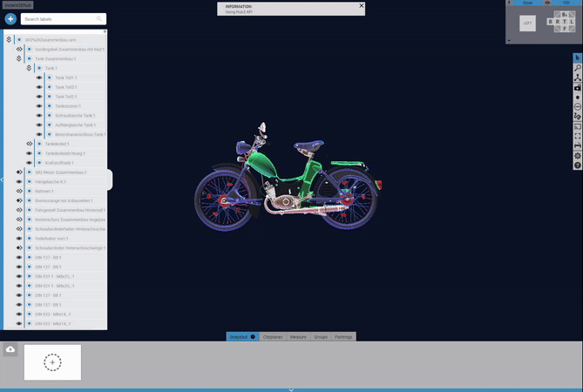Click the cloud upload icon
The height and width of the screenshot is (392, 583).
pyautogui.click(x=10, y=349)
